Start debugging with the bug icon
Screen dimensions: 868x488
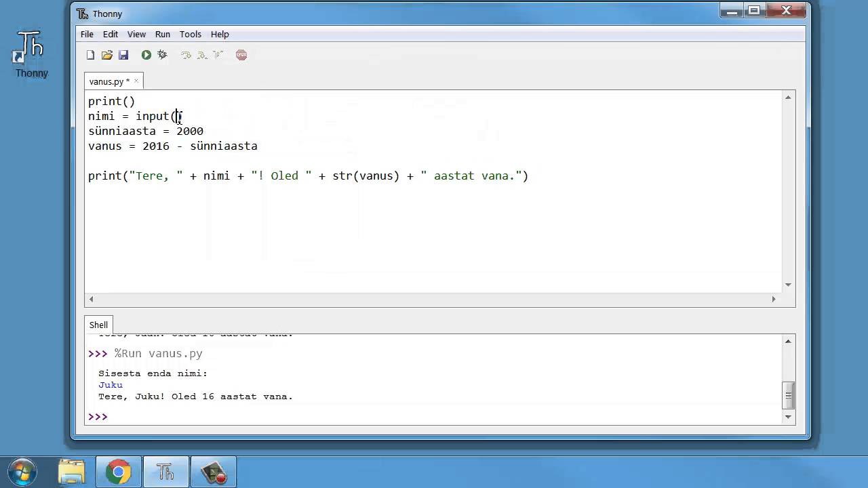162,55
